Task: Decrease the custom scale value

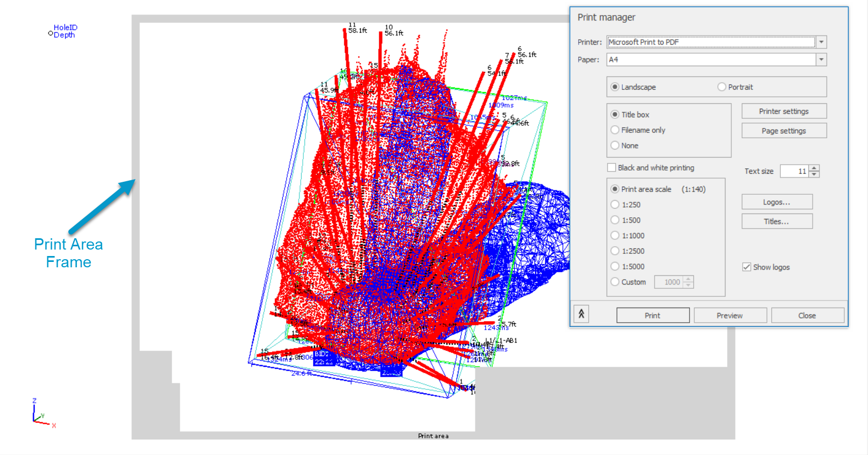Action: point(688,285)
